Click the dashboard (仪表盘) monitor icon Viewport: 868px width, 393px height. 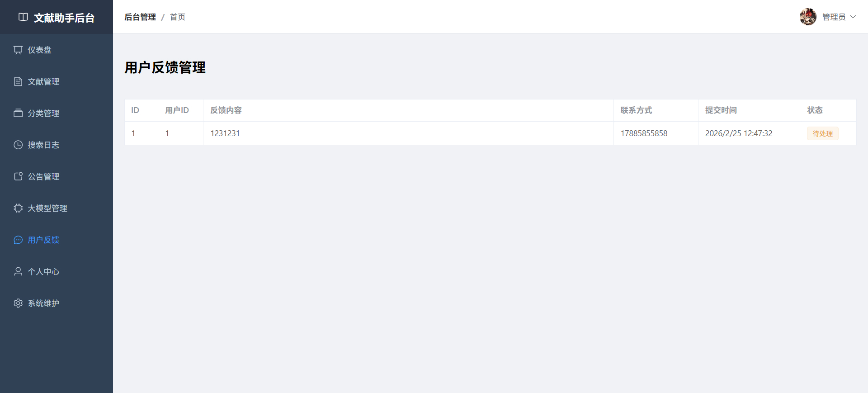[18, 50]
